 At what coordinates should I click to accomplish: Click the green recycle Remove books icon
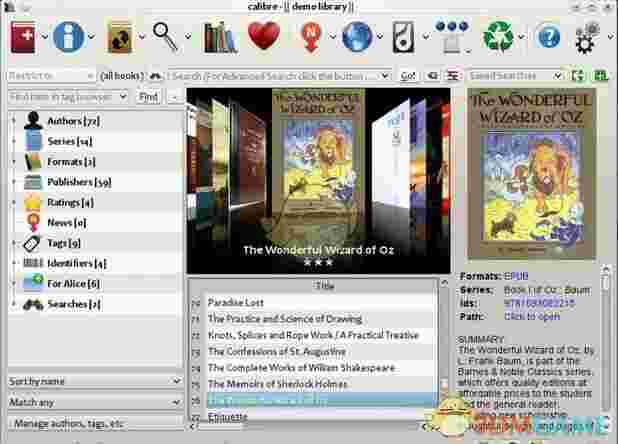pos(498,37)
